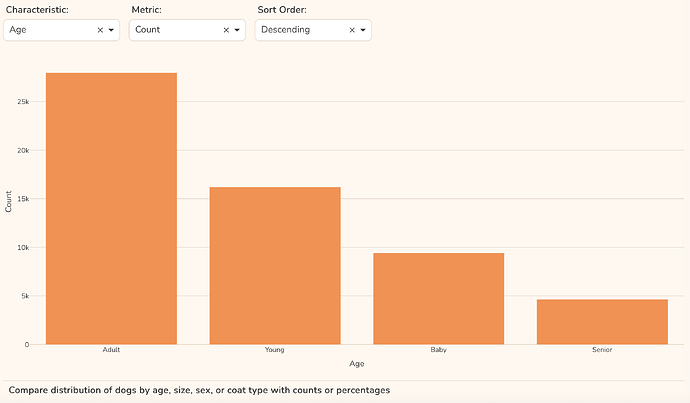
Task: Clear the Descending sort order with the x icon
Action: tap(352, 30)
